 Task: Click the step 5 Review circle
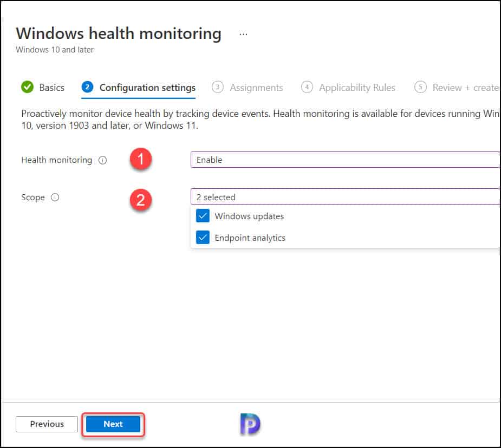coord(420,87)
